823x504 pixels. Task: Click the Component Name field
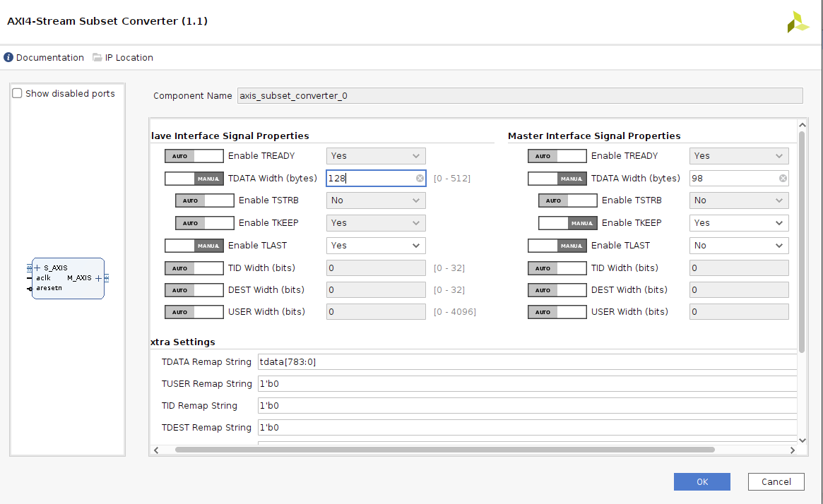tap(520, 95)
